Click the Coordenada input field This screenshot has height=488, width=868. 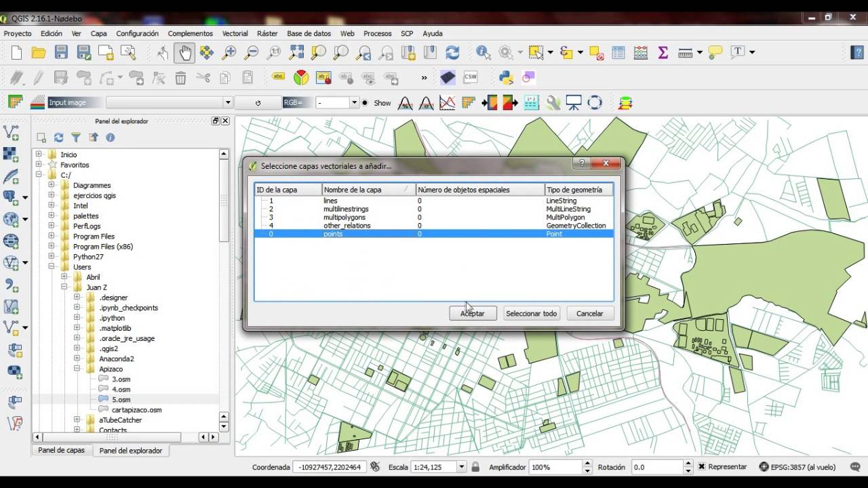[x=330, y=467]
